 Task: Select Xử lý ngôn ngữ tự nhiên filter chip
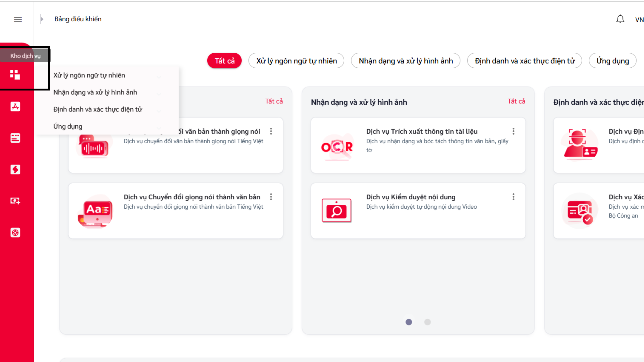(x=296, y=61)
